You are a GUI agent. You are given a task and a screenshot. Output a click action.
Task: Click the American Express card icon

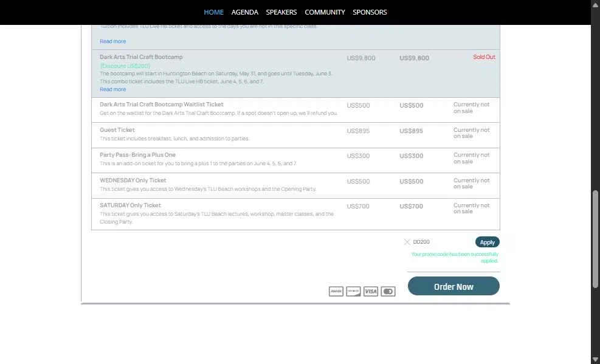click(x=336, y=291)
